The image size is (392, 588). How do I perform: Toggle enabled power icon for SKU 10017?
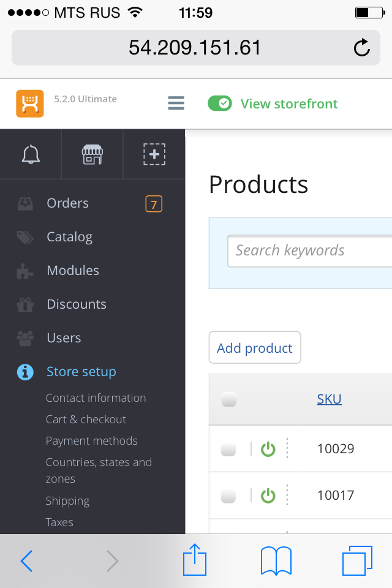coord(268,496)
